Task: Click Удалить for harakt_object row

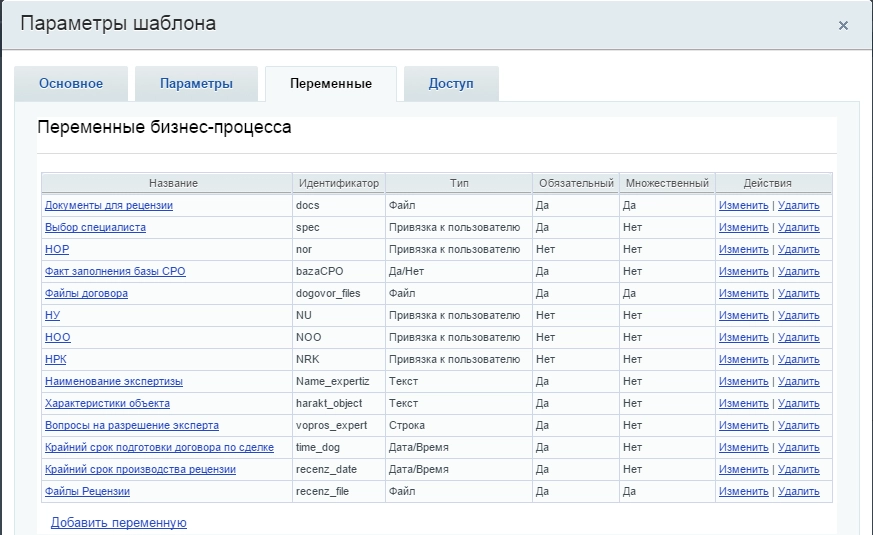Action: [798, 404]
